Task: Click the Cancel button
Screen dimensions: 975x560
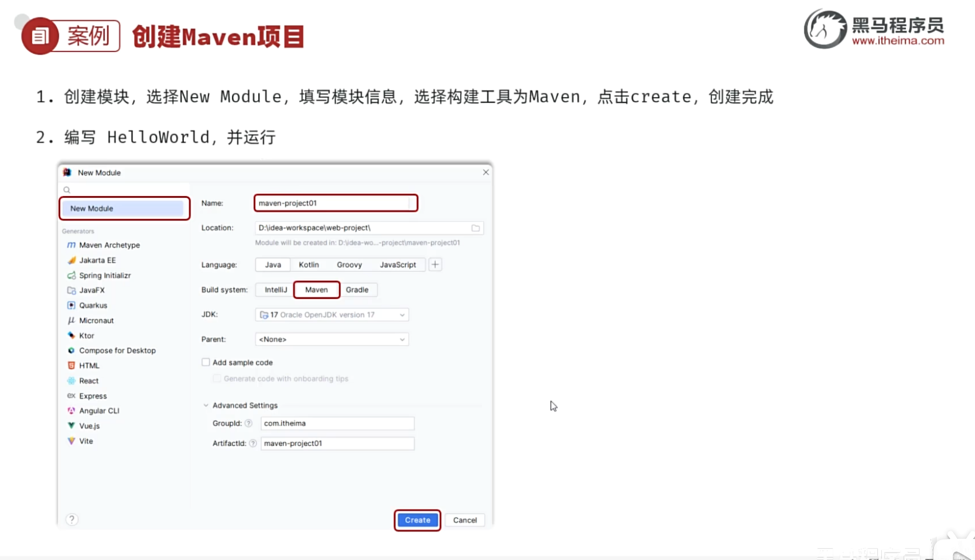Action: click(464, 520)
